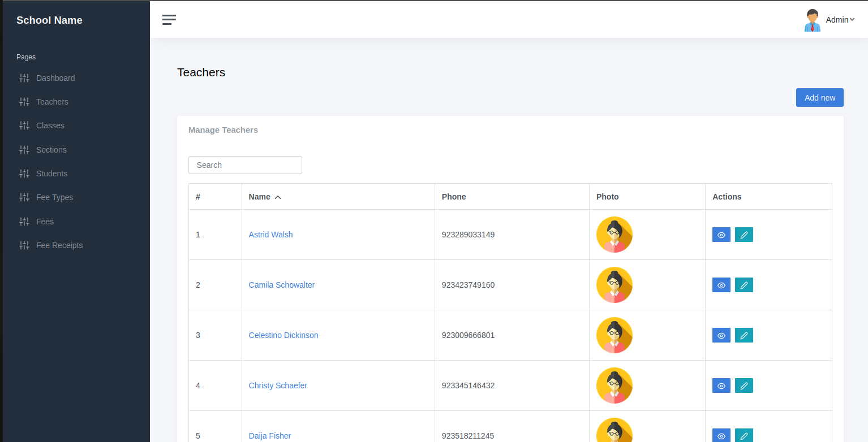Image resolution: width=868 pixels, height=442 pixels.
Task: Open Students page from sidebar
Action: [x=51, y=174]
